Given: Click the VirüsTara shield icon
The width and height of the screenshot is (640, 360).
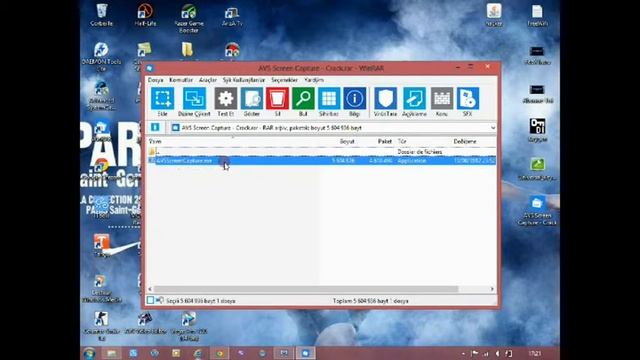Looking at the screenshot, I should [385, 98].
